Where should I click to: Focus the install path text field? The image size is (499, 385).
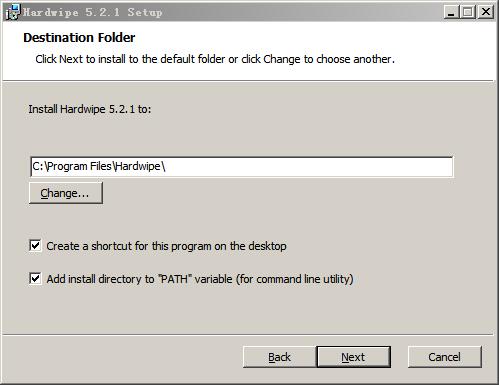pyautogui.click(x=242, y=166)
